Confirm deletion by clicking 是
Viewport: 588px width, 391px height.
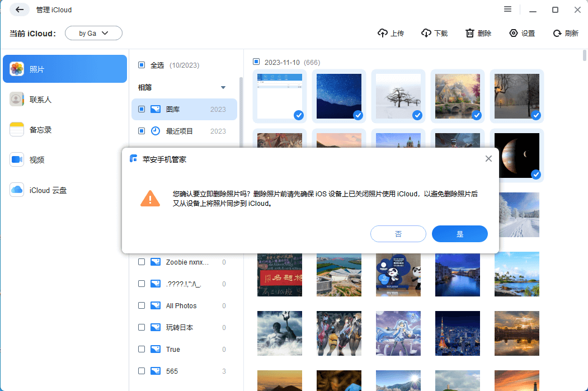pos(459,234)
